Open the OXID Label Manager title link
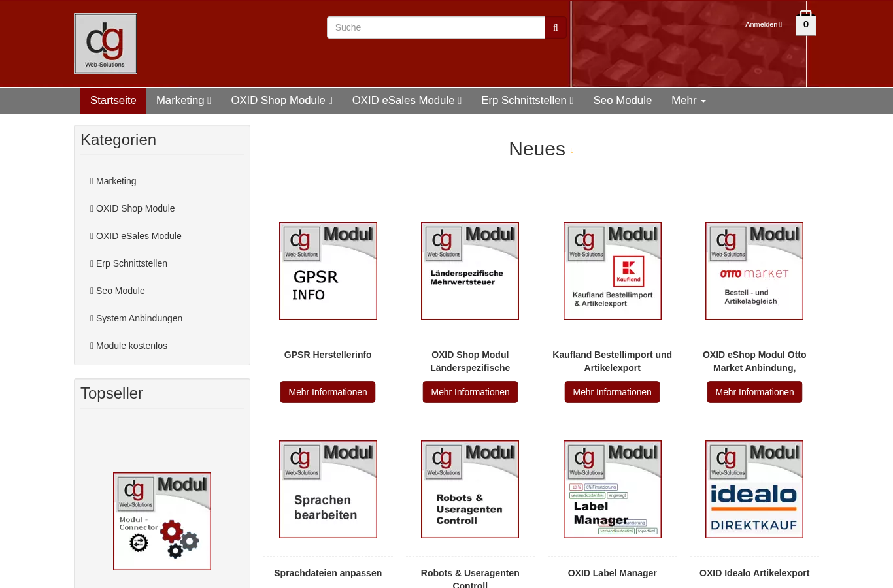The width and height of the screenshot is (893, 588). (613, 573)
